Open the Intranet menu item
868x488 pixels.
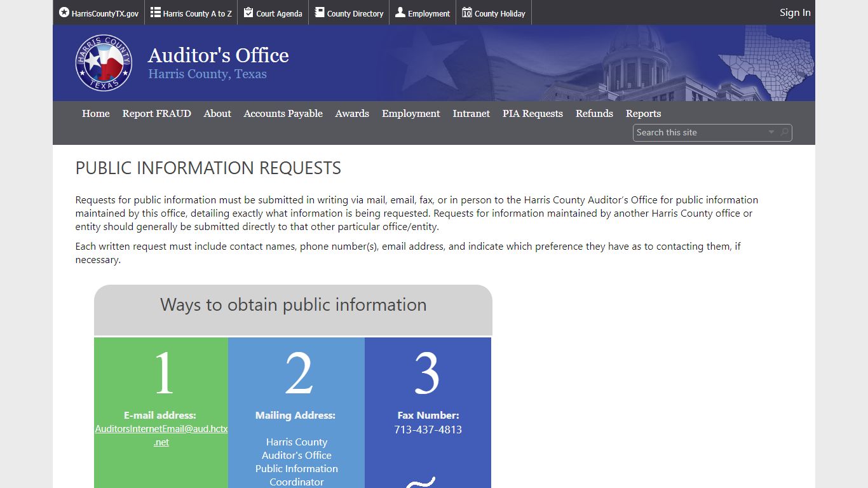[x=471, y=113]
